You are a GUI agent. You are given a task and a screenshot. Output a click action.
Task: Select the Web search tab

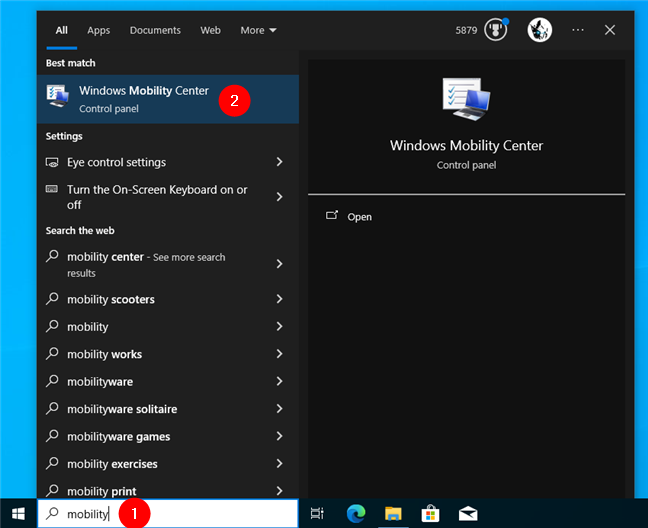click(x=210, y=31)
